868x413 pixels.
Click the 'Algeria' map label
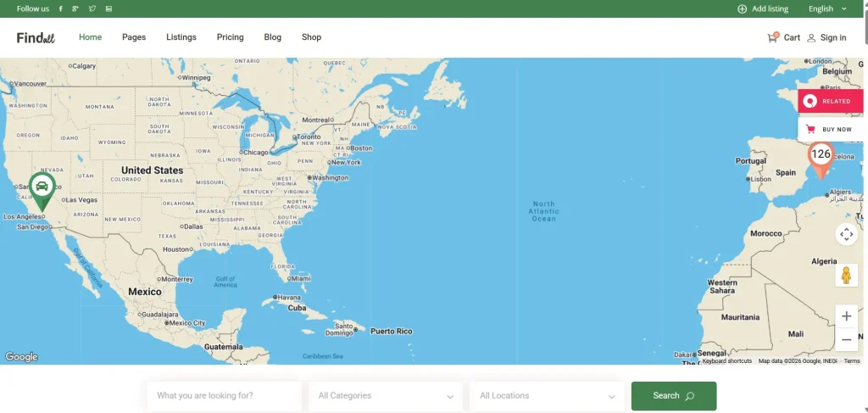pos(824,261)
